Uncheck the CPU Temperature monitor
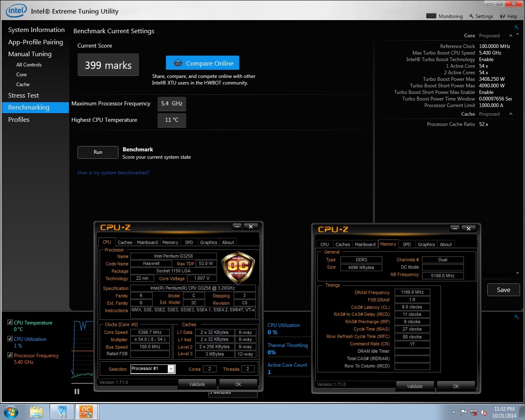Image resolution: width=525 pixels, height=420 pixels. click(x=10, y=322)
